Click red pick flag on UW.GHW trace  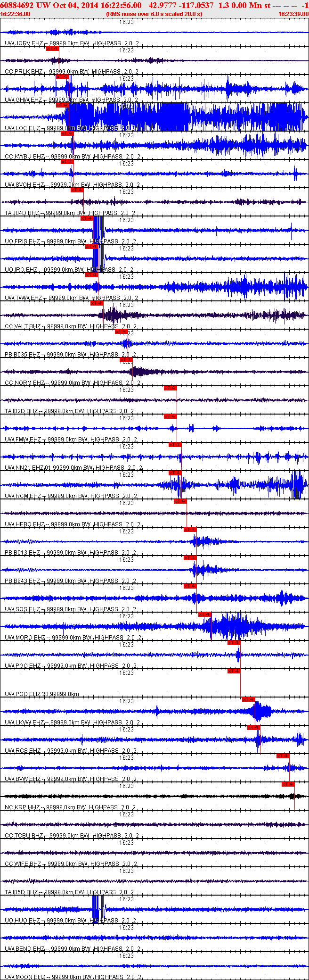tap(62, 77)
